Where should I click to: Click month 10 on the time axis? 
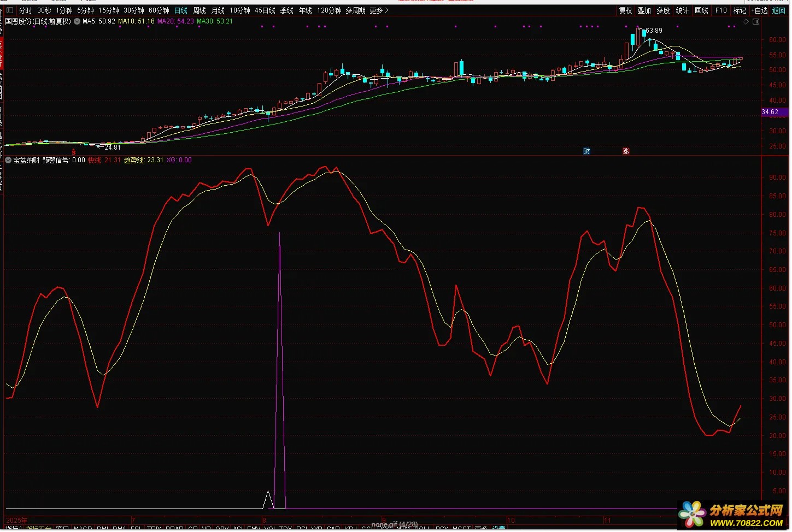511,520
